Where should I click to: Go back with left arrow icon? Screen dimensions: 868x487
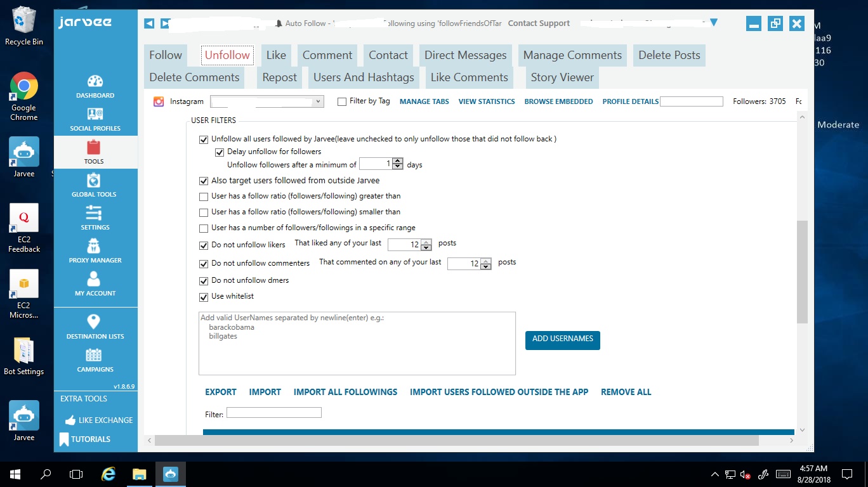click(149, 23)
